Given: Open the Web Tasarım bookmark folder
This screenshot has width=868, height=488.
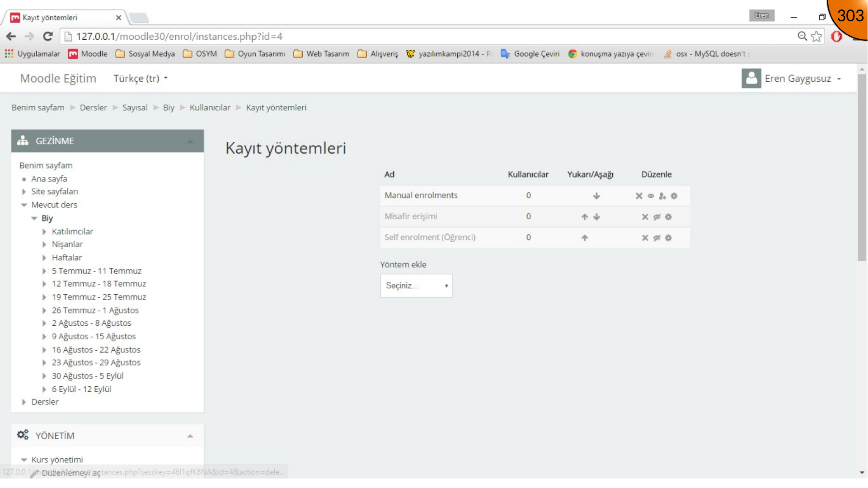Looking at the screenshot, I should click(x=321, y=54).
